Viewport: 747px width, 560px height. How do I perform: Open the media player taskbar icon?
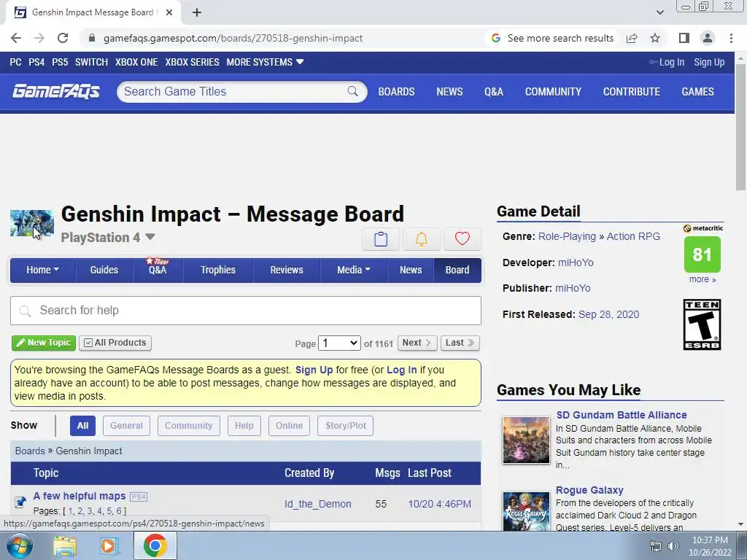coord(108,545)
